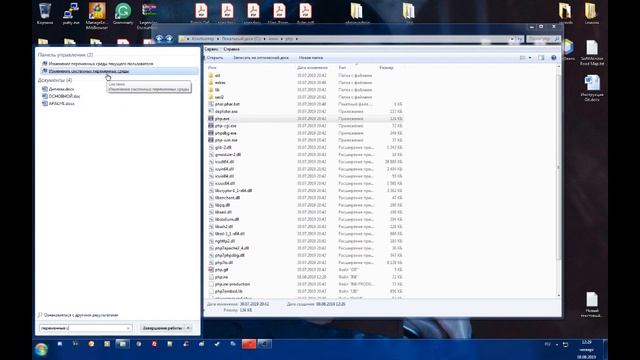Screen dimensions: 640x360
Task: Open Explorer help question mark icon
Action: (554, 58)
